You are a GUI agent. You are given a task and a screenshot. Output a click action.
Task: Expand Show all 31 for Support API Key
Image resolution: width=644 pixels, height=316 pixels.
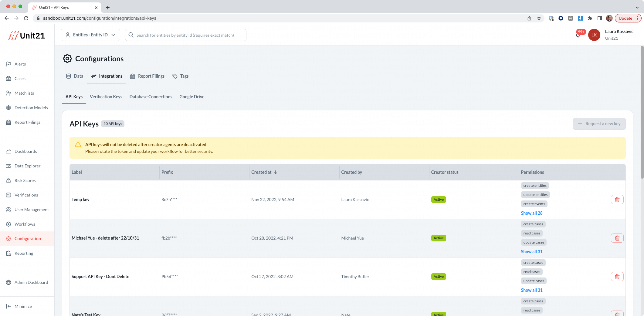[531, 290]
